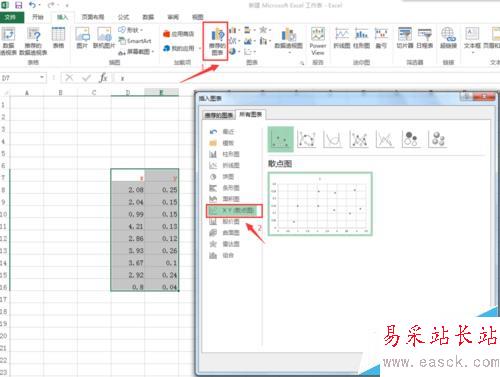The image size is (500, 377).
Task: Select cell containing 0.25
Action: coord(162,190)
